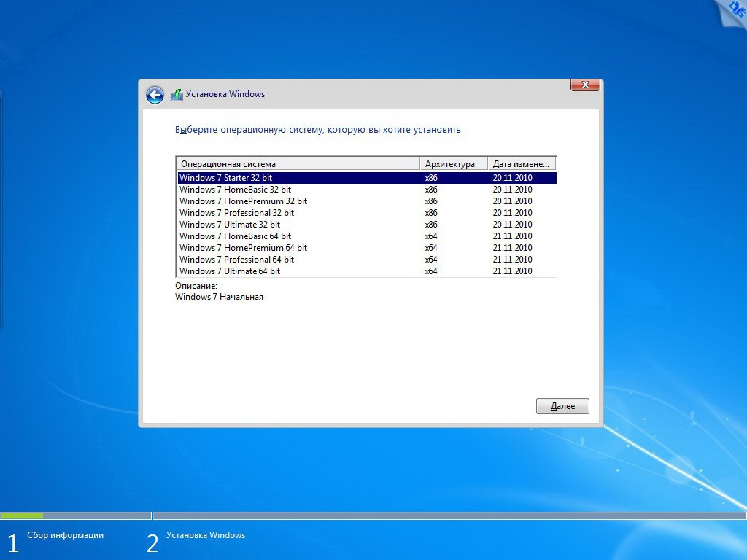Click date 20.11.2010 in HomePremium 32 bit row
Viewport: 747px width, 560px height.
(513, 201)
